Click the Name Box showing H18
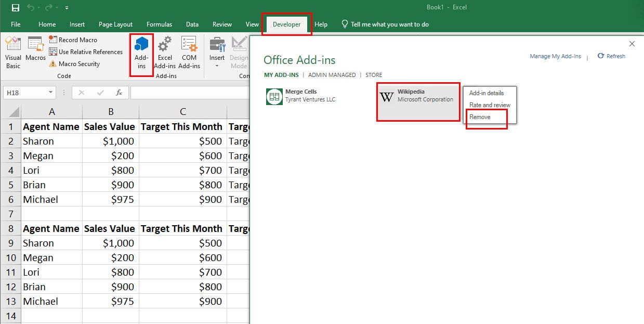The width and height of the screenshot is (644, 324). [25, 93]
